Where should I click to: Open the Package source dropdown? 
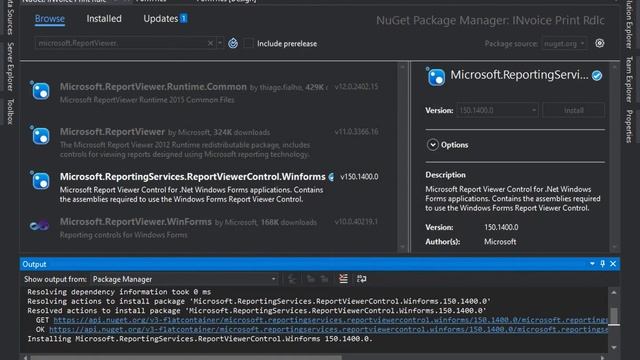point(564,43)
